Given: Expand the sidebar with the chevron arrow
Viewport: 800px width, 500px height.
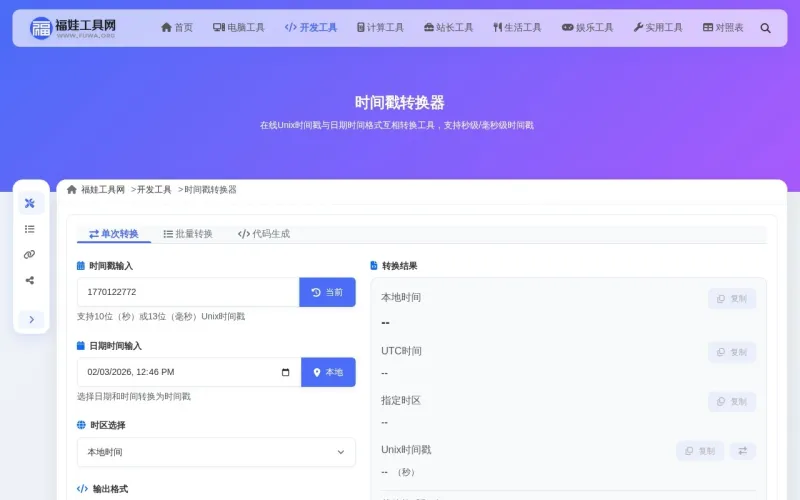Looking at the screenshot, I should click(x=32, y=319).
